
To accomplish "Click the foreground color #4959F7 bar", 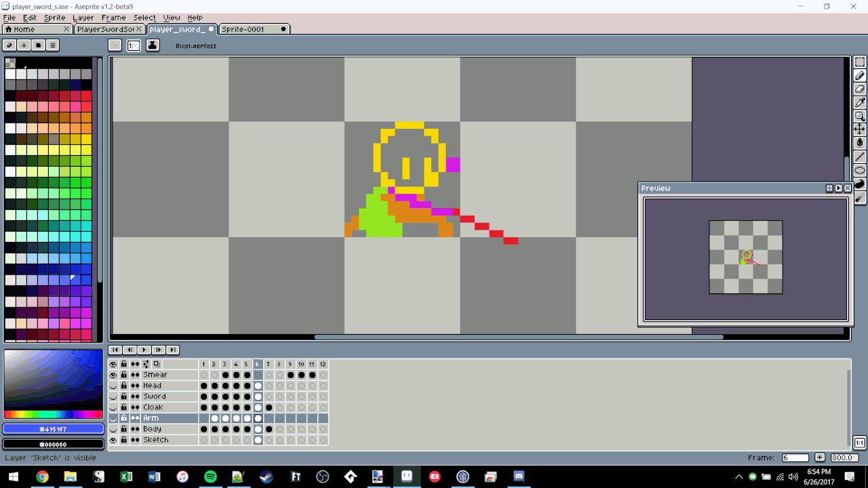I will (x=53, y=429).
